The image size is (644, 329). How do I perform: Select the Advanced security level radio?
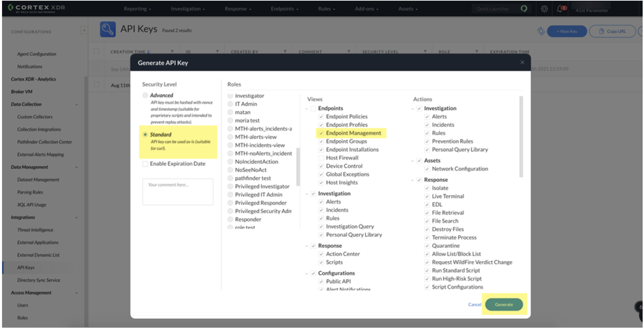[145, 95]
